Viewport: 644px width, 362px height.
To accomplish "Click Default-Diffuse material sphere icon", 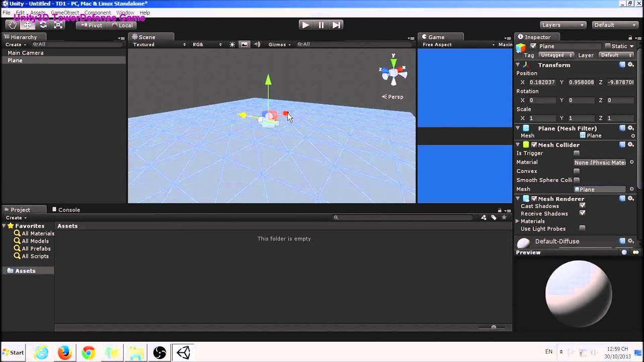I will click(x=524, y=243).
